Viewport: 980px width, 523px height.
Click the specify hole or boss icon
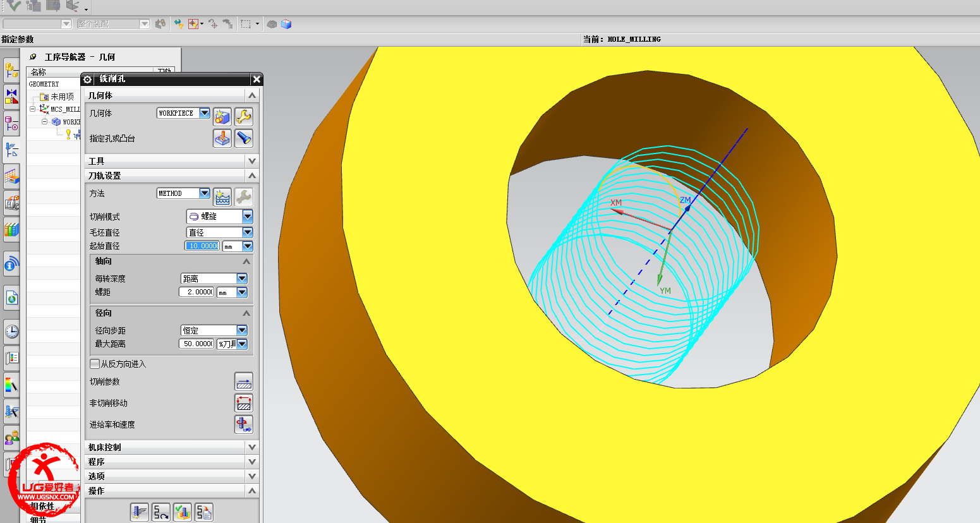pyautogui.click(x=222, y=138)
